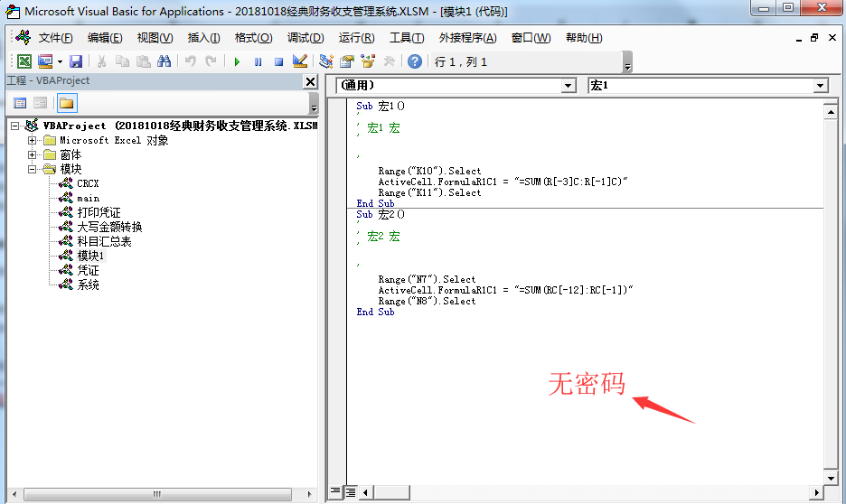Image resolution: width=846 pixels, height=504 pixels.
Task: Select the 系统 module
Action: tap(88, 285)
